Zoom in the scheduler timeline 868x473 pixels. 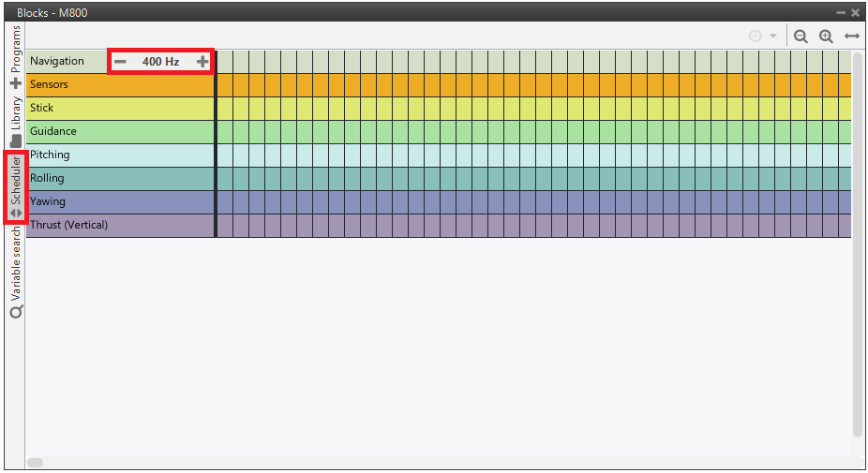coord(826,36)
